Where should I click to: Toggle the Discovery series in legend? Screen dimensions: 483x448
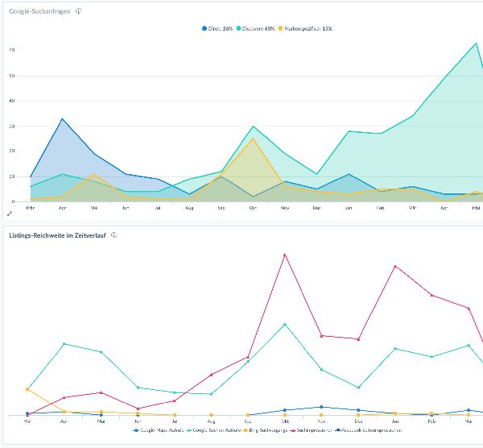coord(254,28)
